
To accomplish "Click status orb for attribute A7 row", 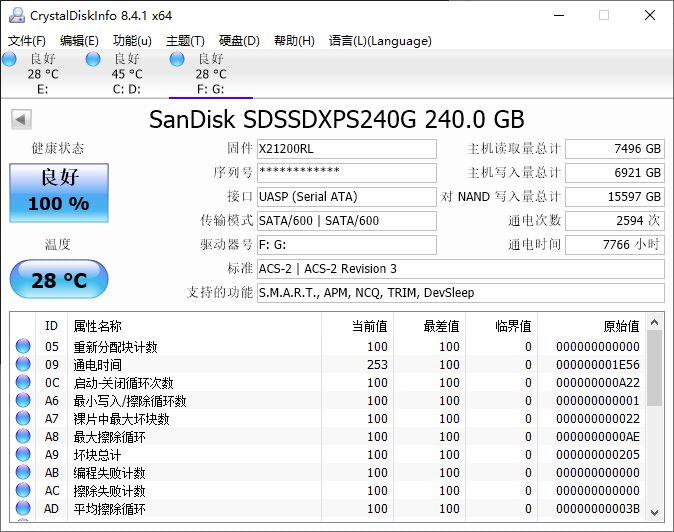I will pos(23,418).
